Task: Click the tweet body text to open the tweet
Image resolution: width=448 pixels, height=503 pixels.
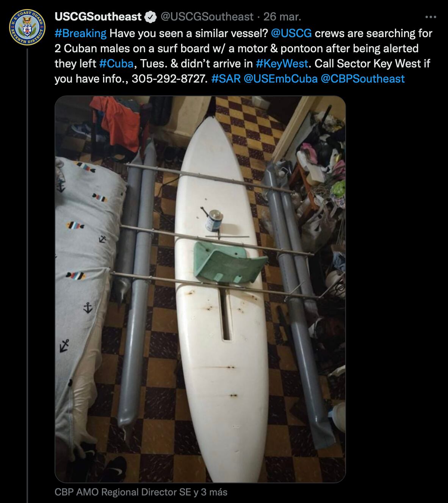Action: click(243, 56)
